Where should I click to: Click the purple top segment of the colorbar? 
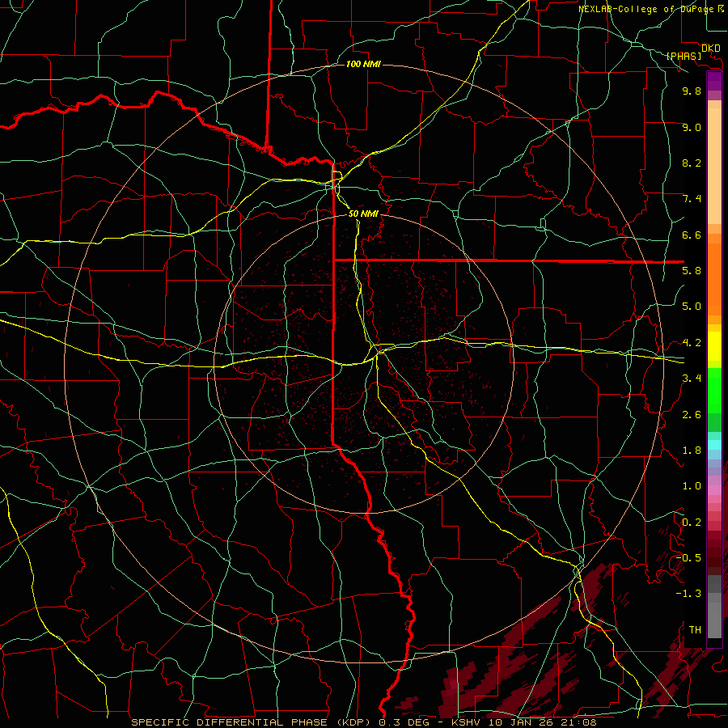pos(714,81)
